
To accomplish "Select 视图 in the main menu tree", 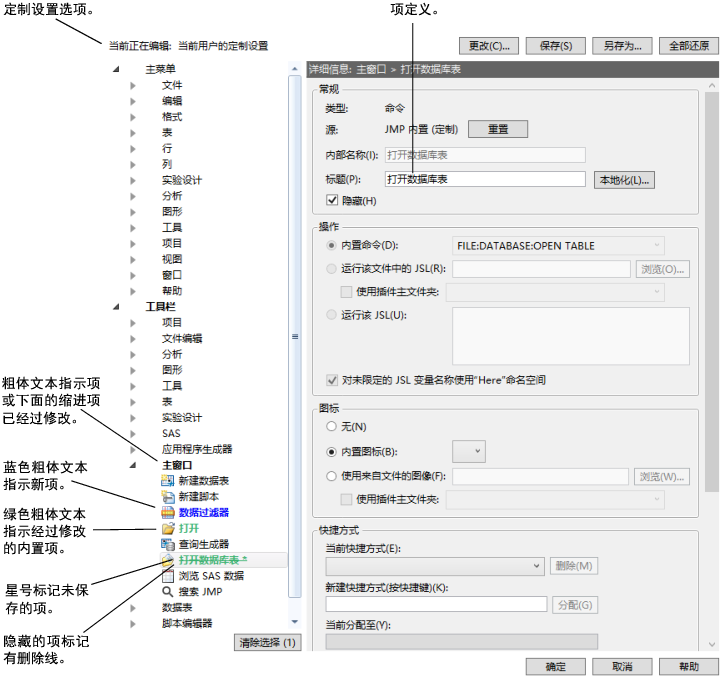I will click(172, 259).
